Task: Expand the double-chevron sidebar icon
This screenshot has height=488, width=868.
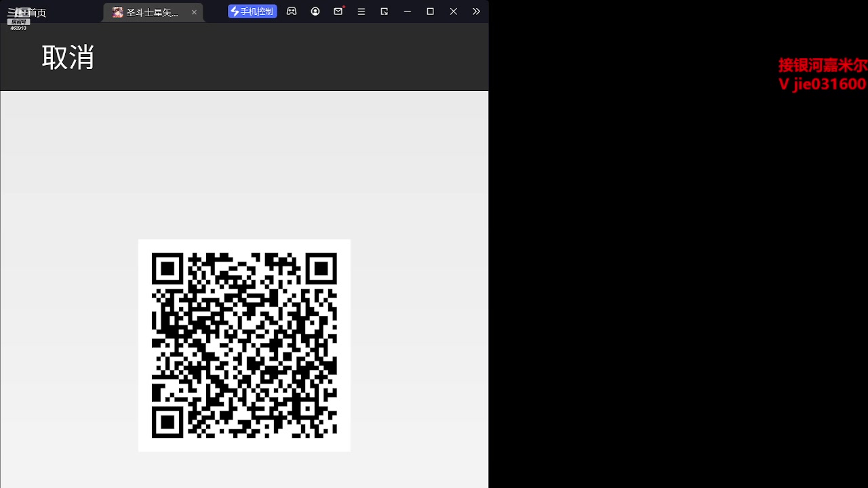Action: [476, 12]
